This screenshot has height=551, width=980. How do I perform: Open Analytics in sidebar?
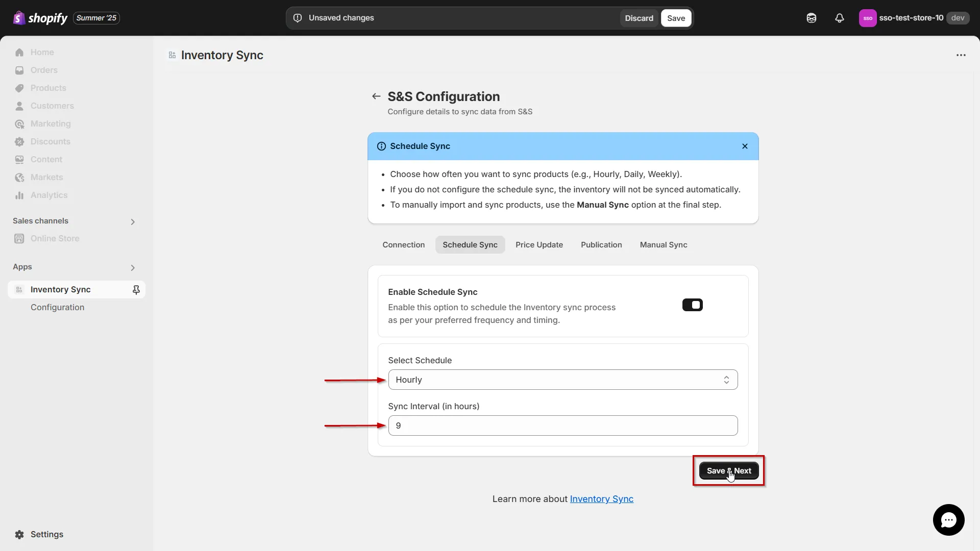[x=77, y=195]
